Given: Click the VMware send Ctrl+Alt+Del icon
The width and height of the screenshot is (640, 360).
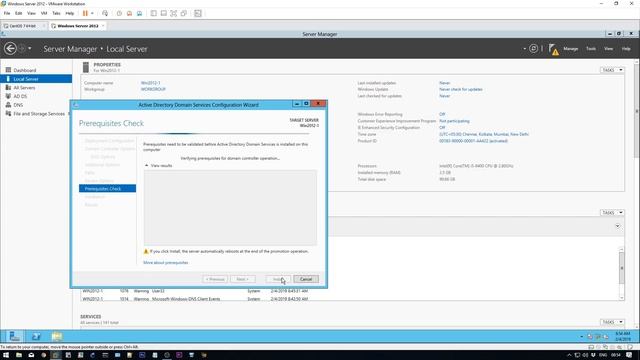Looking at the screenshot, I should click(x=105, y=13).
